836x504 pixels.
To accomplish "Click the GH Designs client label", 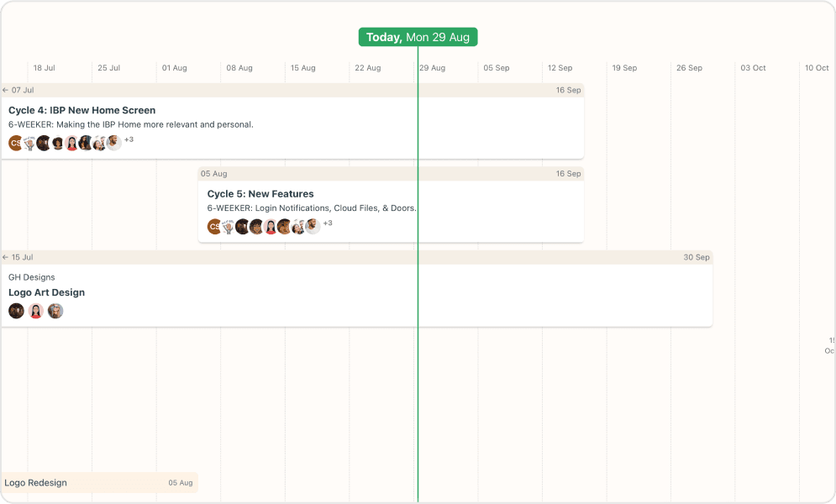I will pos(31,277).
